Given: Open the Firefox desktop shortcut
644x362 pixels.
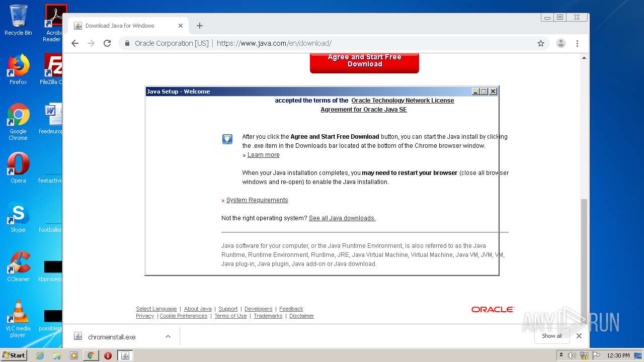Looking at the screenshot, I should click(x=18, y=69).
